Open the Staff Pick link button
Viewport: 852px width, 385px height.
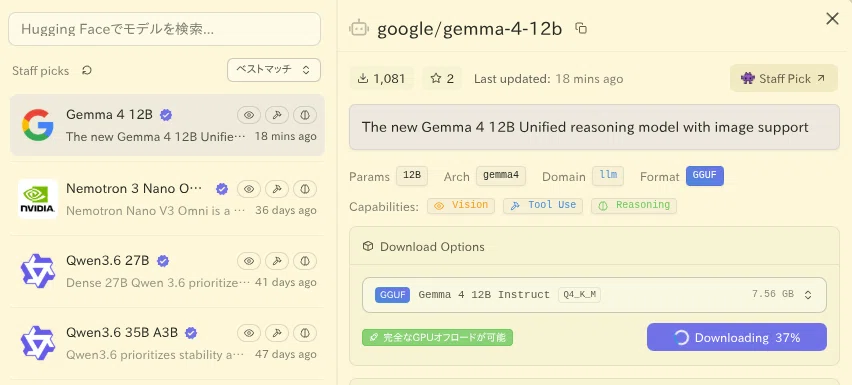click(784, 79)
